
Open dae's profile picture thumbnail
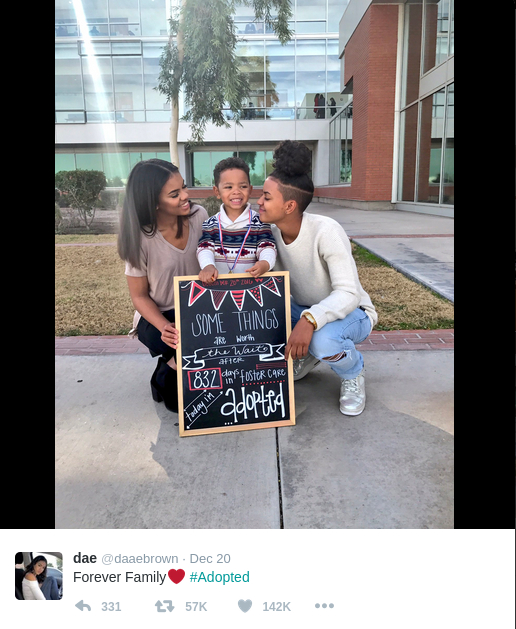coord(39,576)
